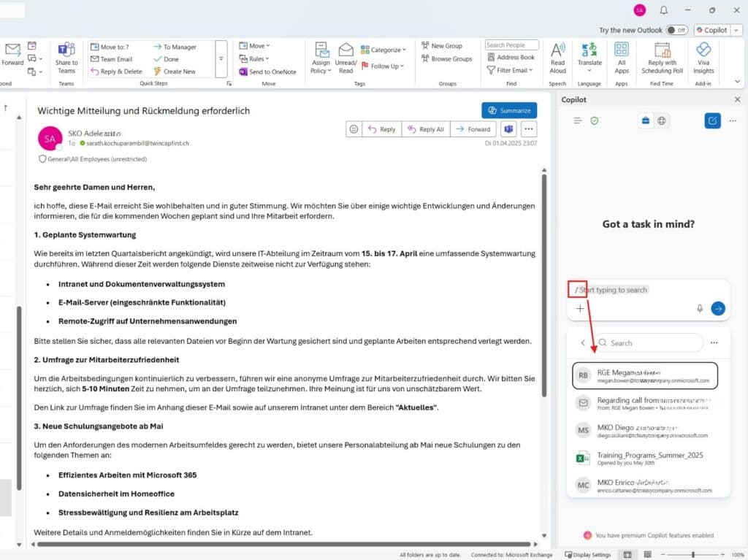Apply the Done quick step

166,59
